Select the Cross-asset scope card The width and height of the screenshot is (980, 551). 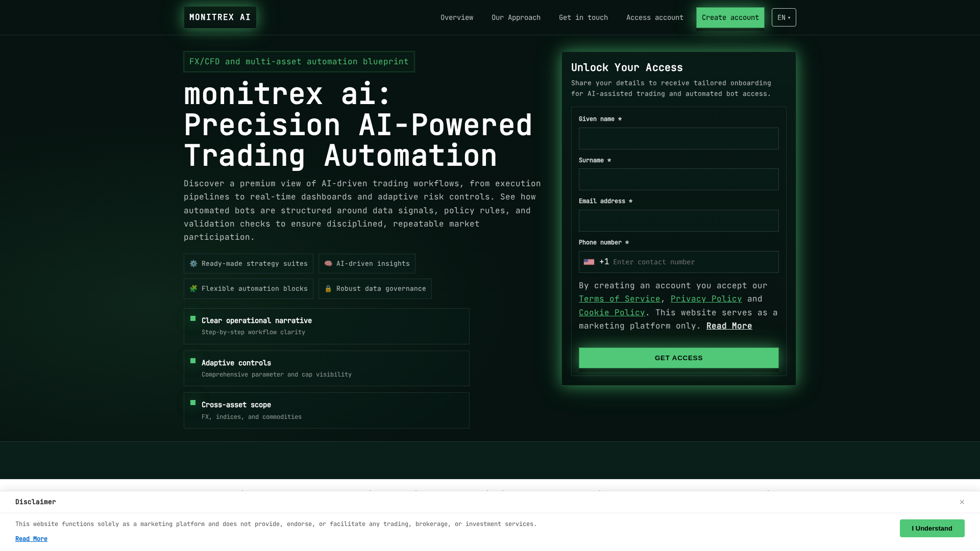tap(327, 410)
